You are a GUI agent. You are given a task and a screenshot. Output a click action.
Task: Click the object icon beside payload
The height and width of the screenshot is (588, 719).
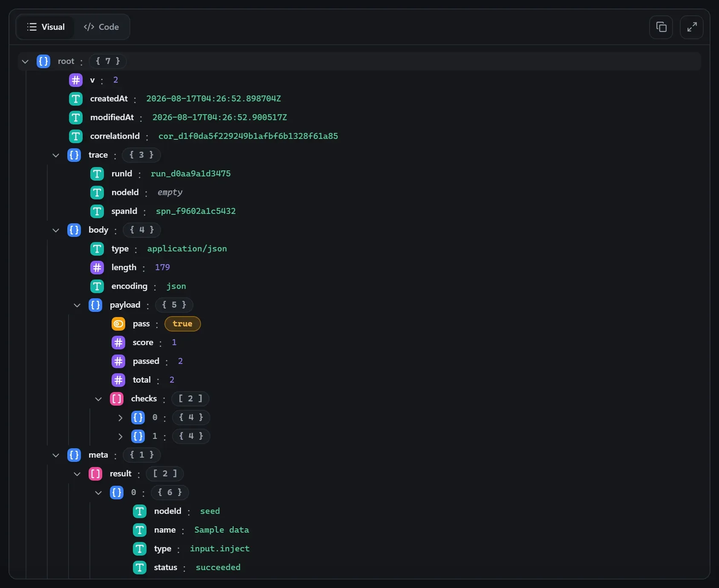click(95, 305)
